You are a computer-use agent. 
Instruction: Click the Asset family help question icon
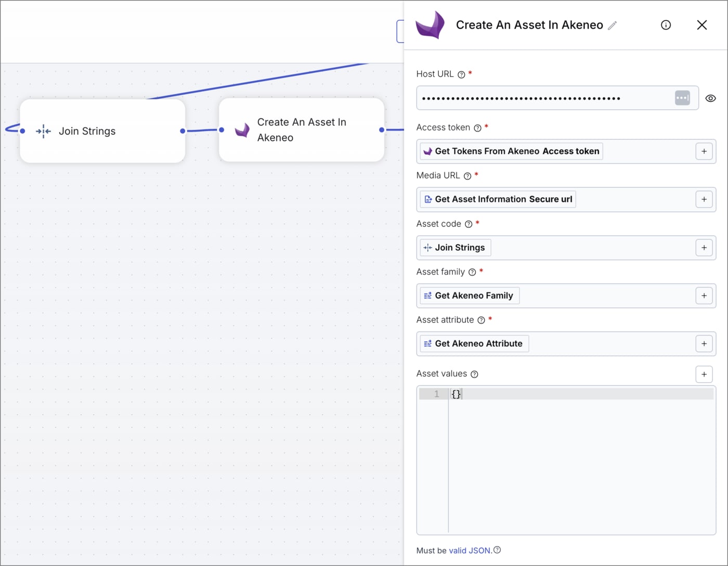click(472, 272)
